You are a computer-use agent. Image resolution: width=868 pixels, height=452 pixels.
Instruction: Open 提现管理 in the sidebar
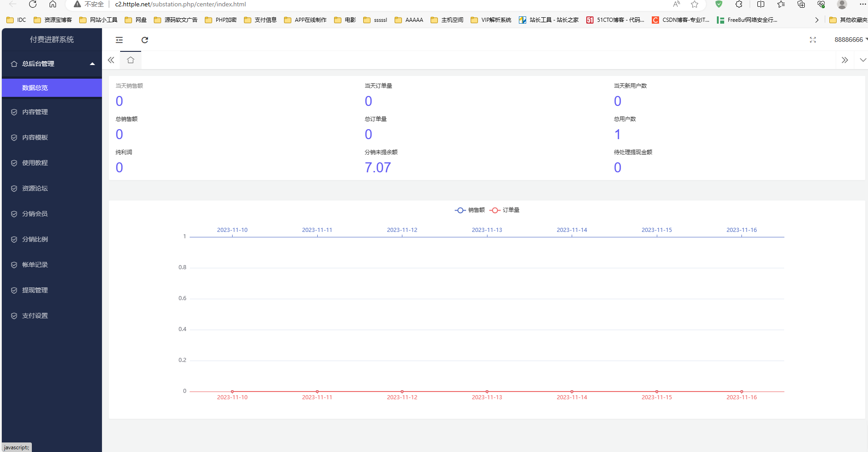click(x=52, y=290)
